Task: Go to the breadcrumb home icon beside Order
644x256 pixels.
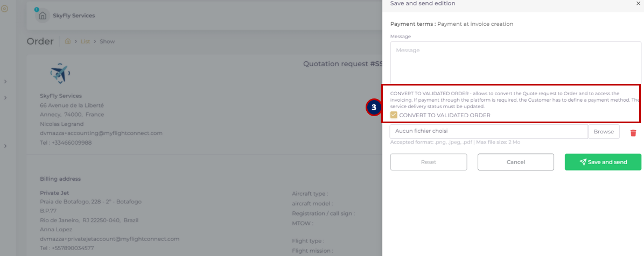Action: point(68,41)
